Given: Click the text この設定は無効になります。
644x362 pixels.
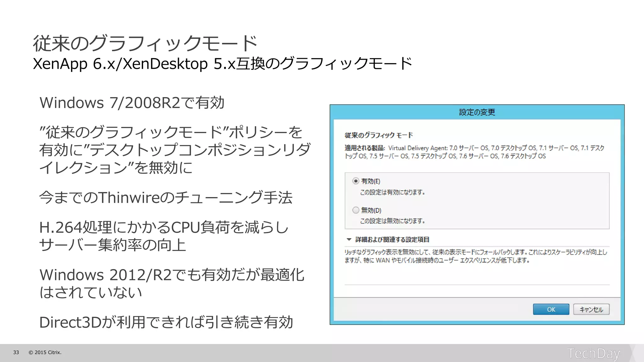Looking at the screenshot, I should pyautogui.click(x=392, y=221).
